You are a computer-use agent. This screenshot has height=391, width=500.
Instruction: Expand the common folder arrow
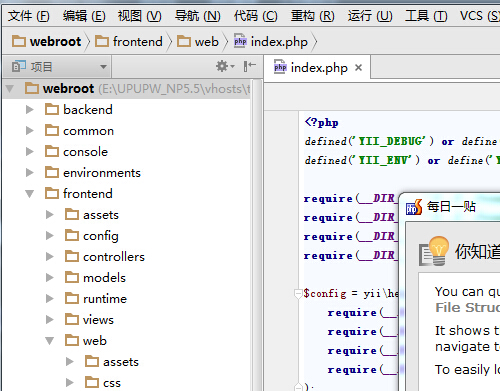pos(30,131)
